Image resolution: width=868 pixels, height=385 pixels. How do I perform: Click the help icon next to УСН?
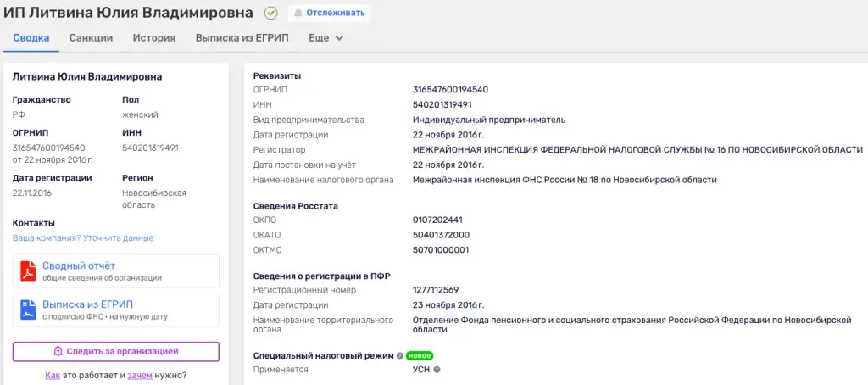[x=437, y=370]
